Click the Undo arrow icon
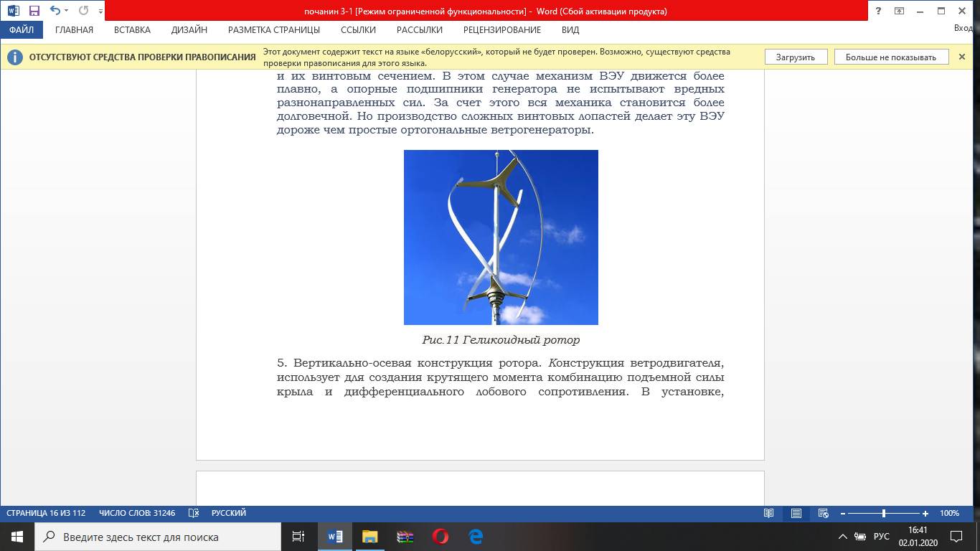This screenshot has height=551, width=980. (54, 11)
